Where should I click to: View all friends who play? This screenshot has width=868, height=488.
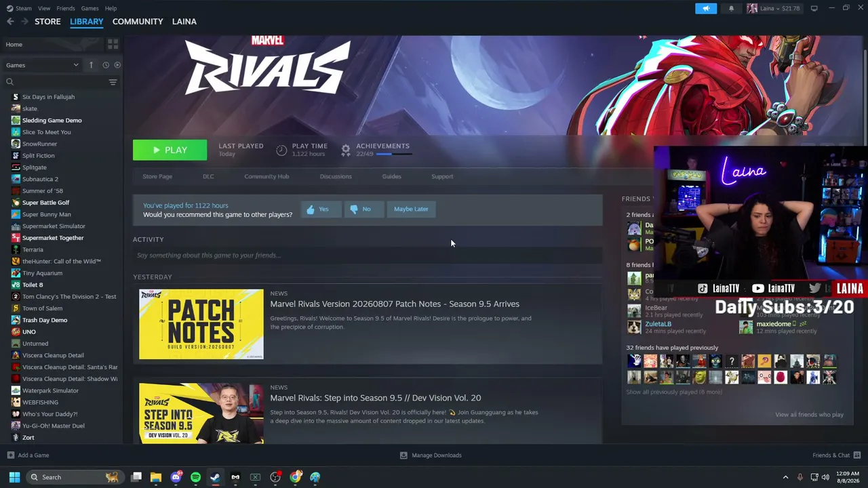pyautogui.click(x=809, y=415)
